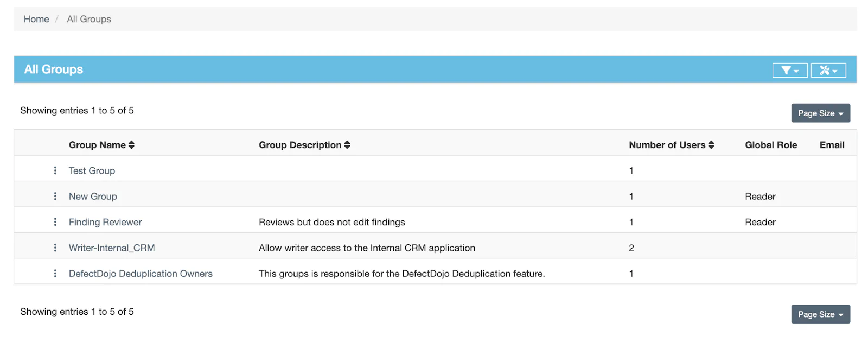The image size is (868, 342).
Task: Open the three-dot menu for Finding Reviewer
Action: [x=55, y=222]
